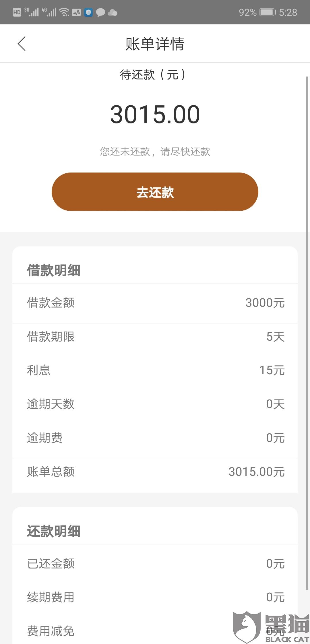Select the 借款期限 5天 row
The height and width of the screenshot is (644, 310).
[x=155, y=337]
